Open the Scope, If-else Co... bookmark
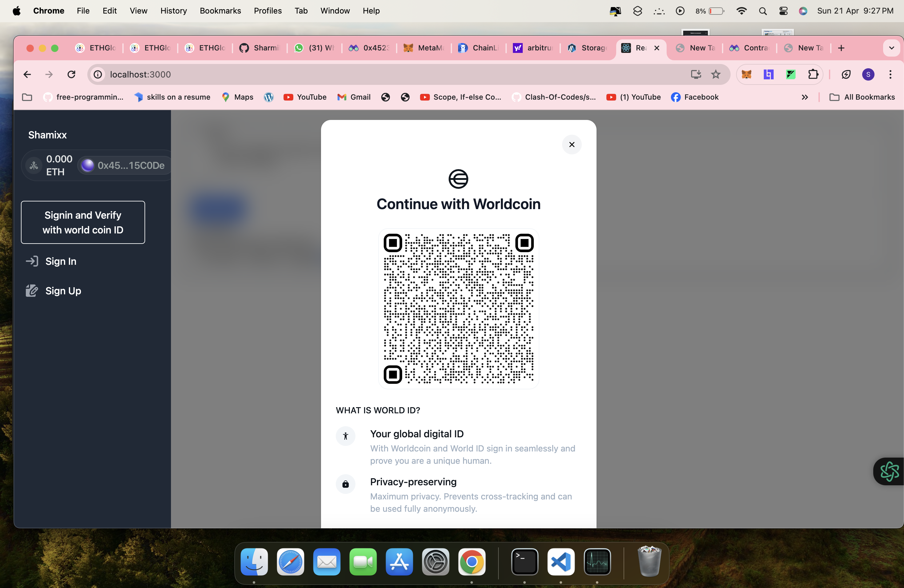904x588 pixels. click(461, 97)
